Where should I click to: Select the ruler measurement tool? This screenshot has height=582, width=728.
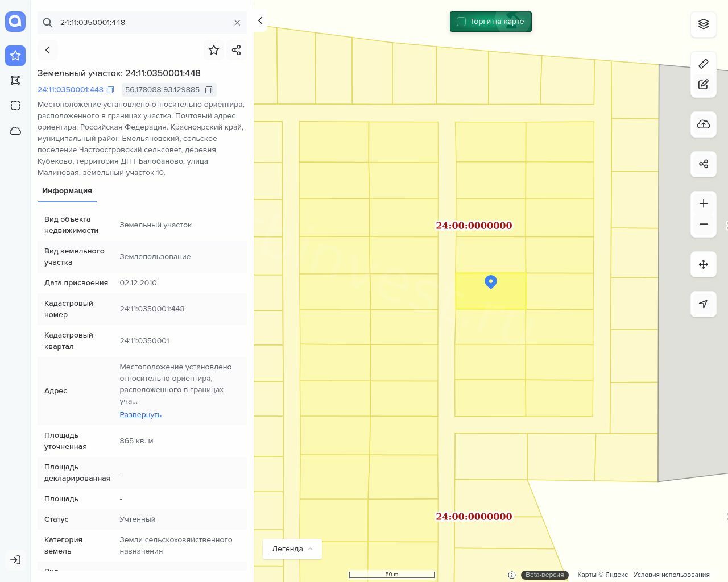point(704,64)
